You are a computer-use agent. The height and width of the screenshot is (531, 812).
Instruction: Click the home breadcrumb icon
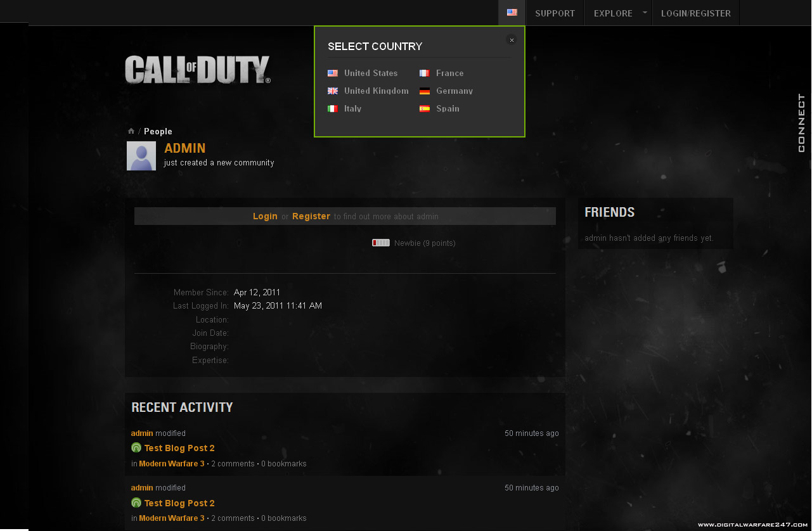[131, 131]
